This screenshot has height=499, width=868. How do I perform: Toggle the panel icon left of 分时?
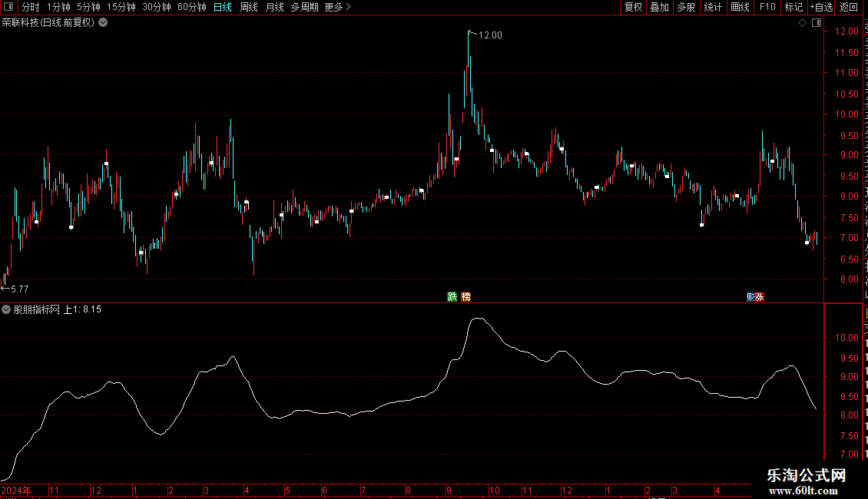(x=8, y=7)
